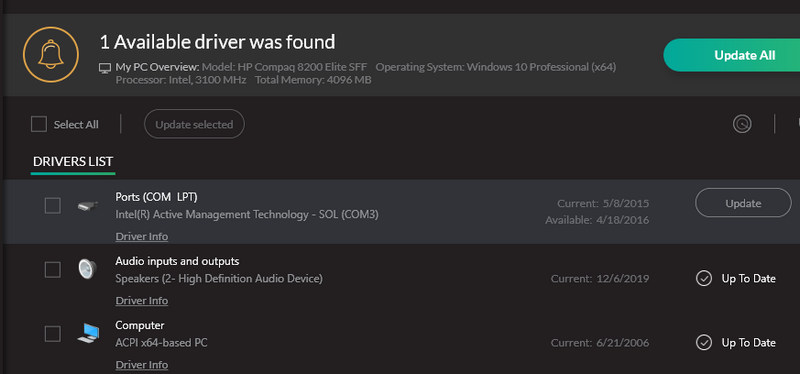Click the speaker icon for Audio inputs
This screenshot has width=800, height=374.
88,269
